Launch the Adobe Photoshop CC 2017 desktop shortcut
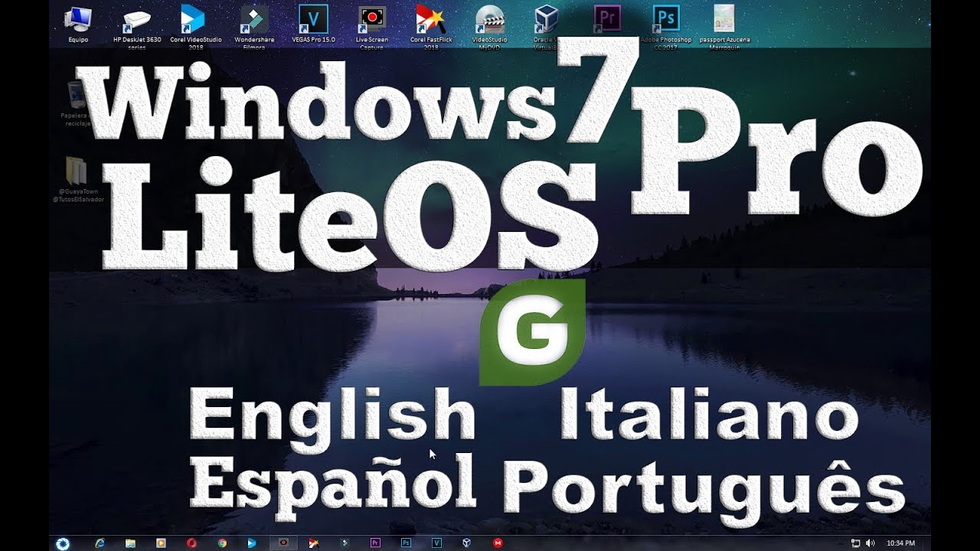Viewport: 980px width, 551px height. (666, 26)
